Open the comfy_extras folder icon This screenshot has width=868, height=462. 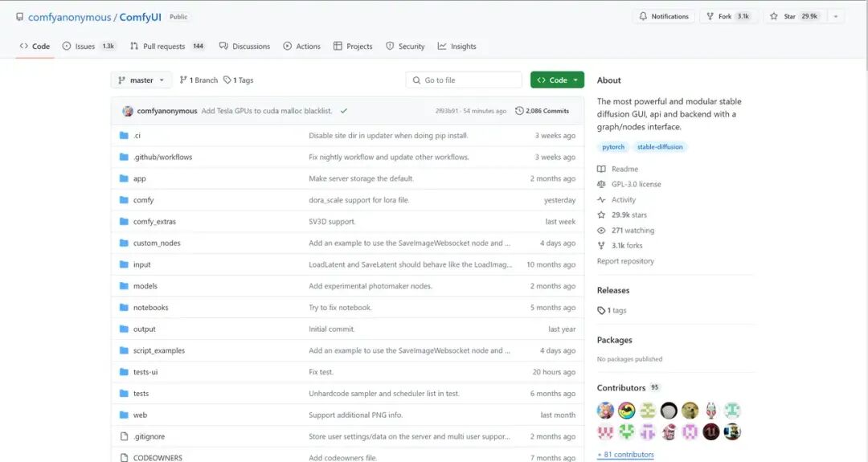(x=124, y=222)
